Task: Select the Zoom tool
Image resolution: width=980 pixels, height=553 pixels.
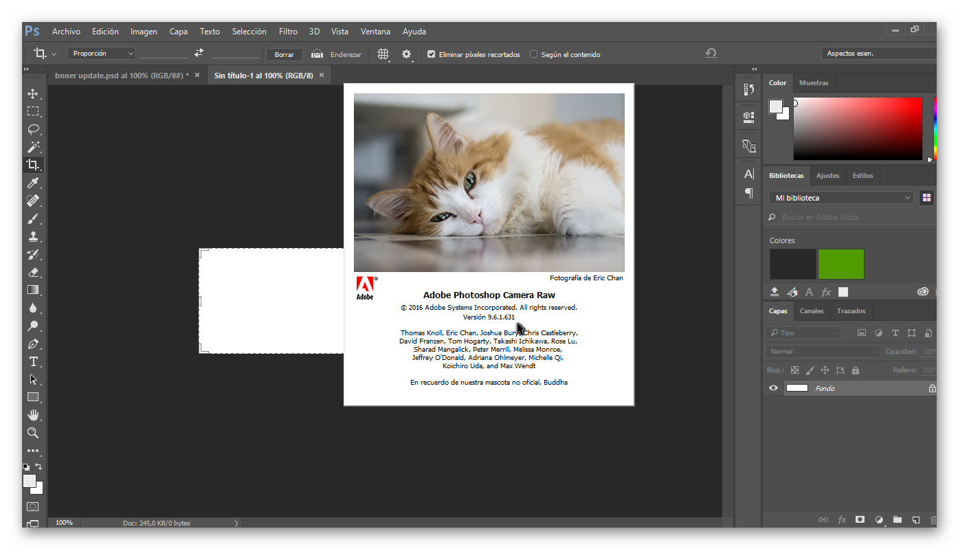Action: tap(33, 433)
